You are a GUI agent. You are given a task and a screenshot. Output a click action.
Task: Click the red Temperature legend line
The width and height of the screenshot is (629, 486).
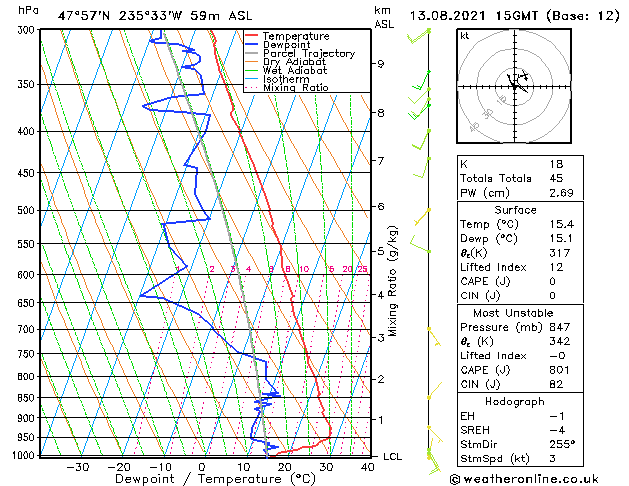(x=252, y=36)
